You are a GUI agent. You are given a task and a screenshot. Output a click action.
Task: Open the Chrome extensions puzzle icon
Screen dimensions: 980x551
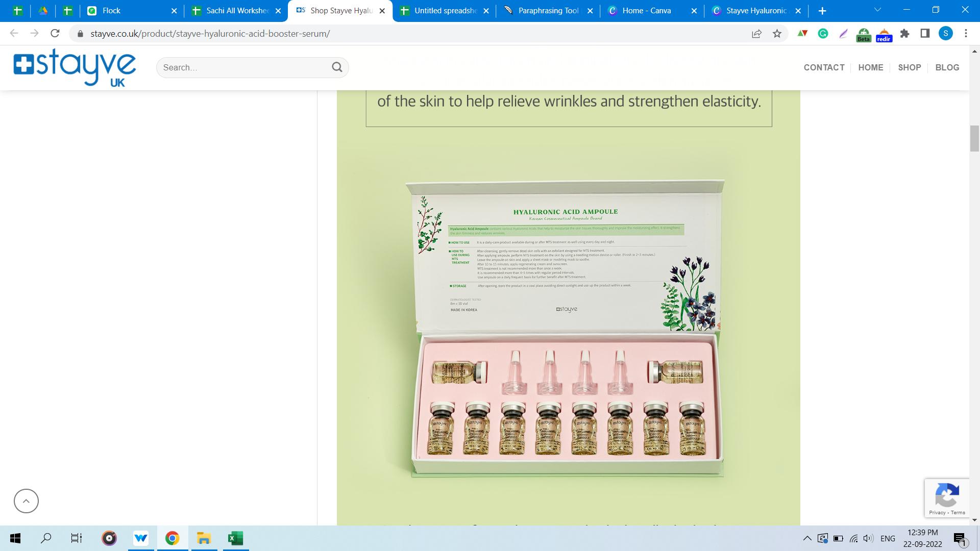tap(904, 34)
